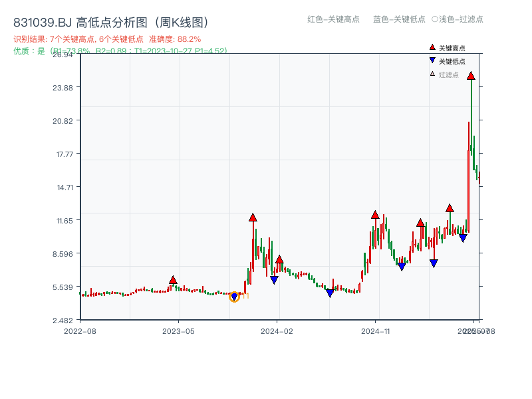Select the blue 关键低点 triangle in the legend
The width and height of the screenshot is (532, 399).
point(432,59)
